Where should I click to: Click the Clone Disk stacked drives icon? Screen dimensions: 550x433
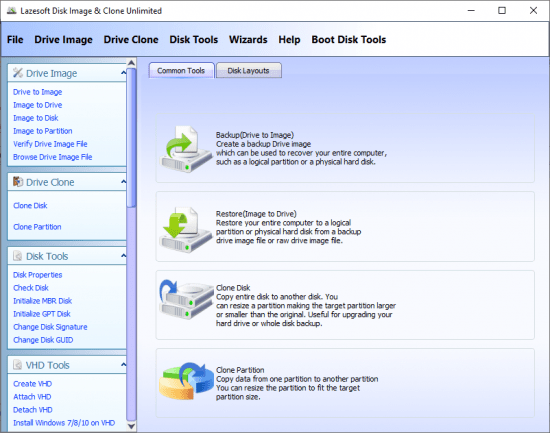pos(186,299)
